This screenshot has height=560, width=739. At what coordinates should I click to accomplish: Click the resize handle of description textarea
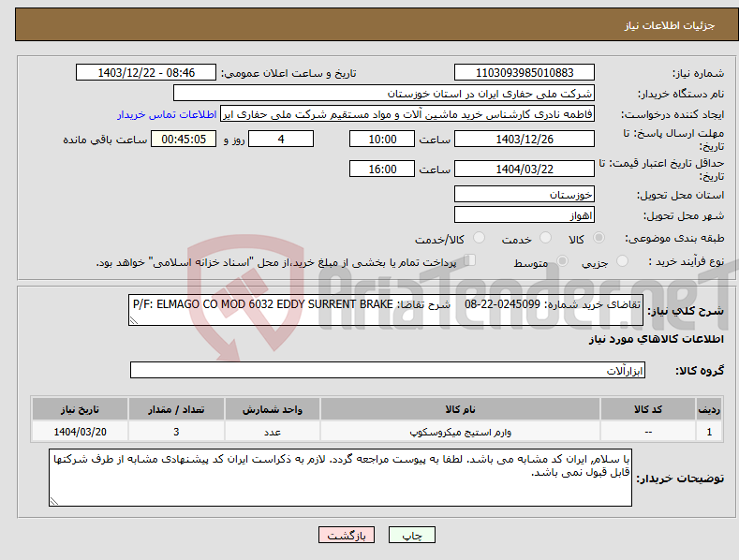pos(134,320)
